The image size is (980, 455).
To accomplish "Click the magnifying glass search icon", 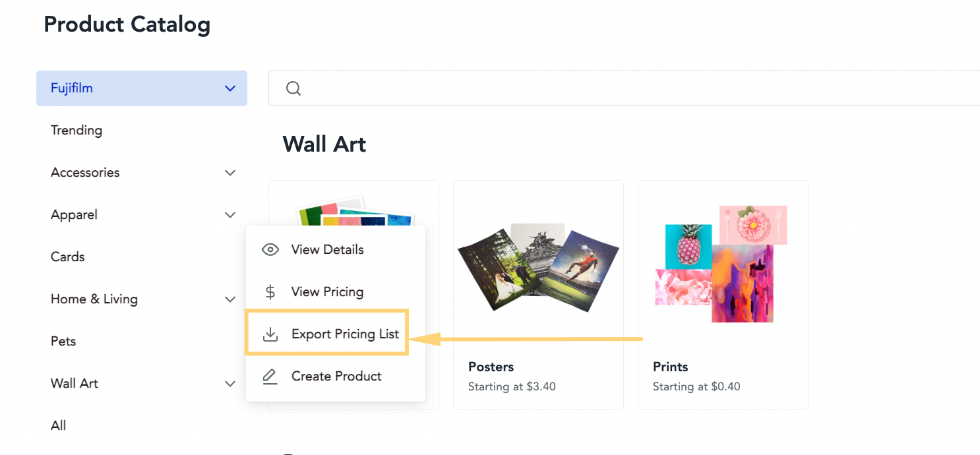I will 293,88.
